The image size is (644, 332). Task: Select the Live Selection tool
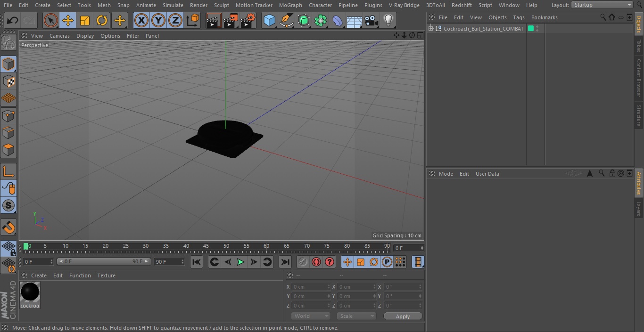pos(51,20)
